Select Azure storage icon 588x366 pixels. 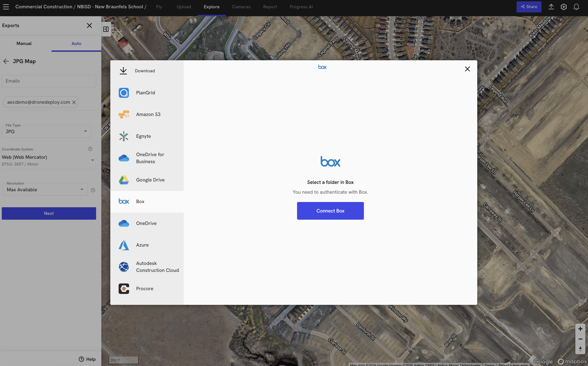[124, 245]
